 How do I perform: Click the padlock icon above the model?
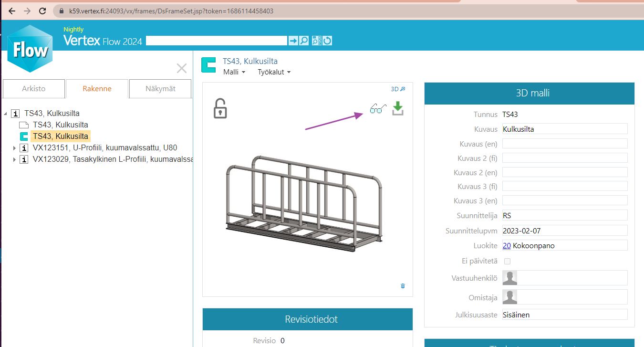(220, 109)
